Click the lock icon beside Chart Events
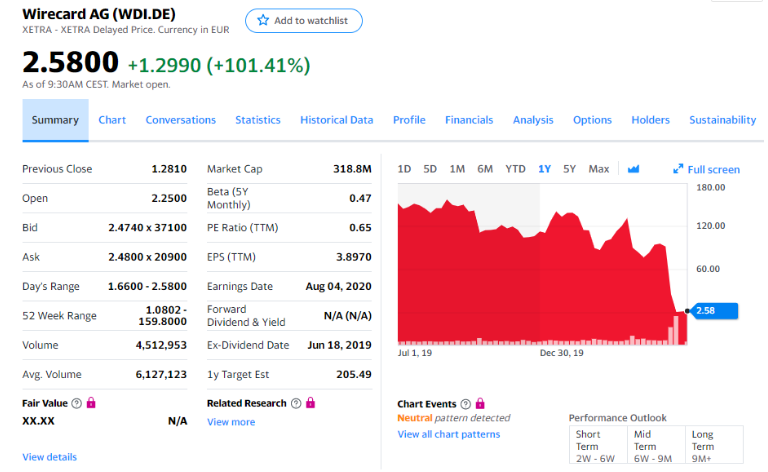 pyautogui.click(x=480, y=404)
